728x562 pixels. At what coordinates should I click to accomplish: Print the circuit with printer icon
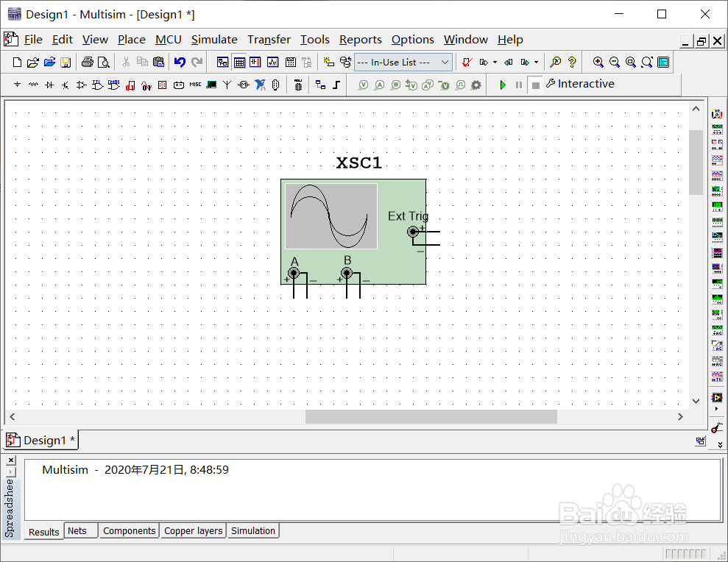[88, 63]
